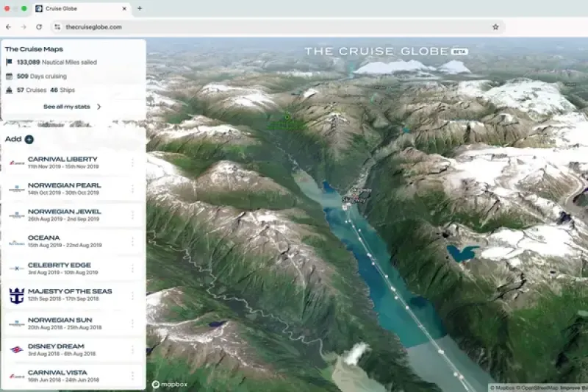
Task: Click the cruise line logo next to Norwegian Sun
Action: pos(16,323)
